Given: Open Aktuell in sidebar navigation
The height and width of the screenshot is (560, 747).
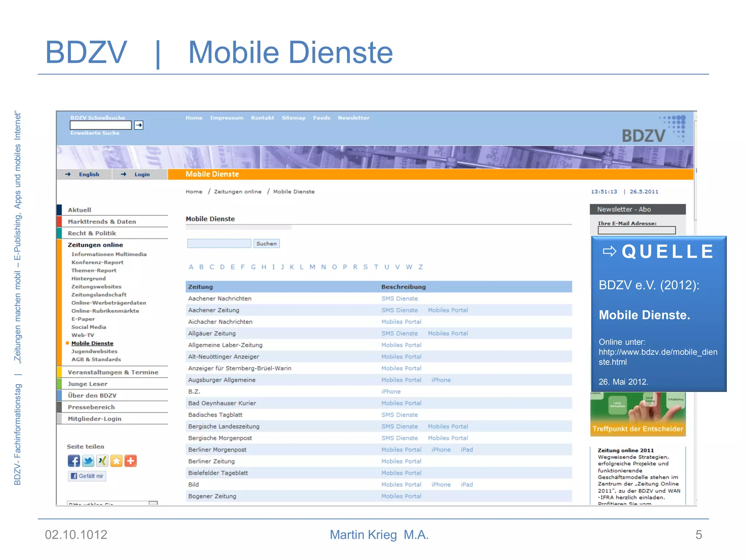Looking at the screenshot, I should pyautogui.click(x=80, y=210).
